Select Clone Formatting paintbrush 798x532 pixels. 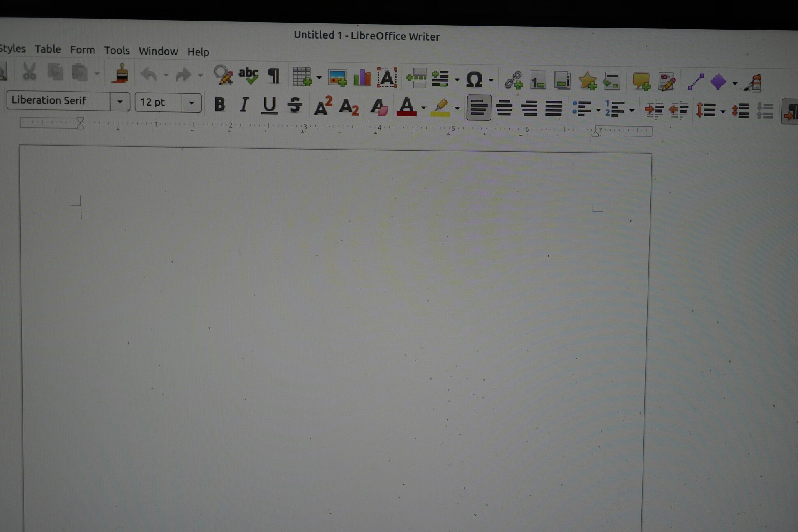pyautogui.click(x=120, y=73)
